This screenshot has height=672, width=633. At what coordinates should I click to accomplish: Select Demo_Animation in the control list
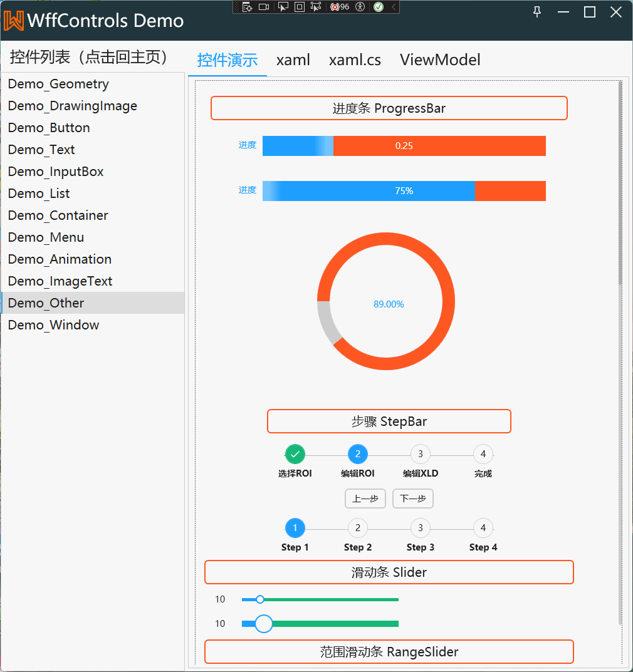93,259
